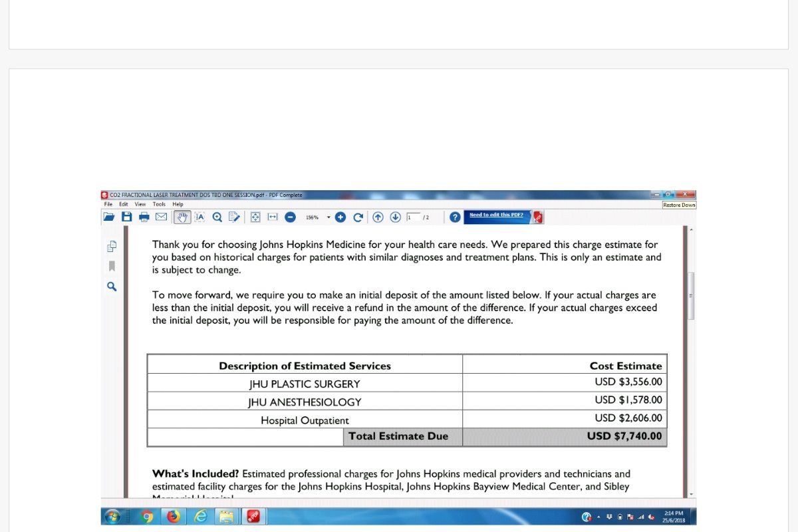Fit the whole page in the window
Image resolution: width=798 pixels, height=532 pixels.
(x=255, y=217)
